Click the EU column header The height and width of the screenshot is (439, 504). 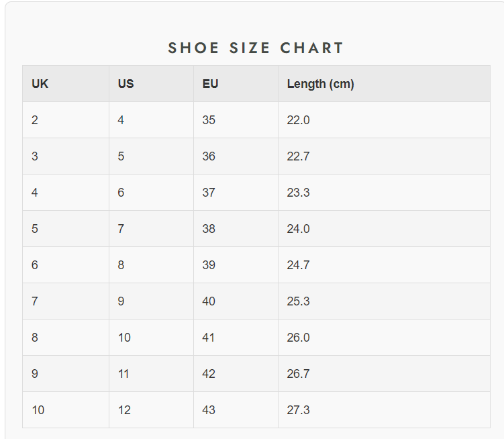coord(210,84)
